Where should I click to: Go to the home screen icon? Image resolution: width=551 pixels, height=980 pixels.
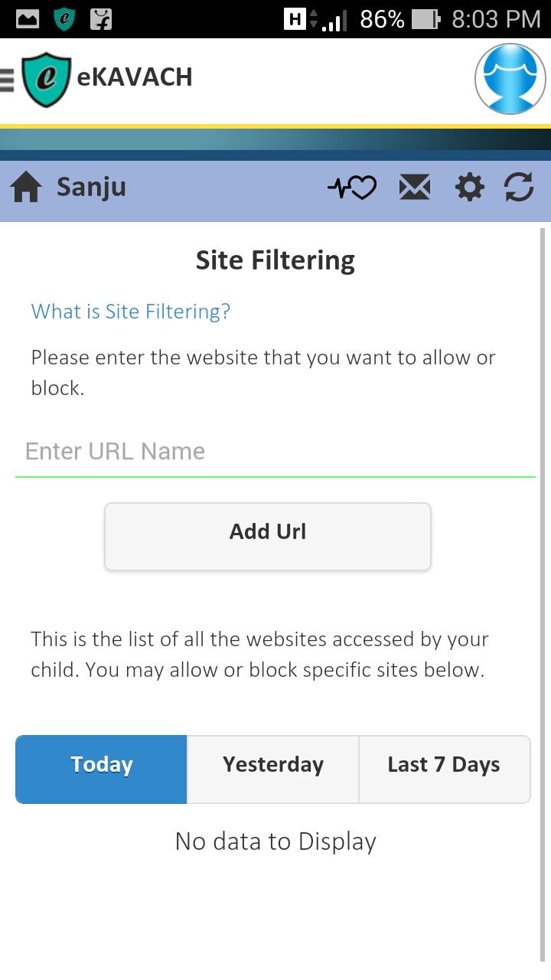[26, 188]
